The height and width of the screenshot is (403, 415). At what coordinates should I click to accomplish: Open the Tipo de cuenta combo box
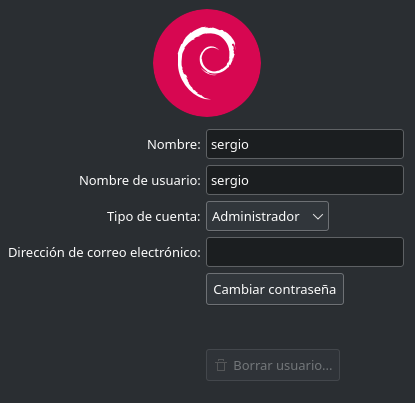coord(267,216)
